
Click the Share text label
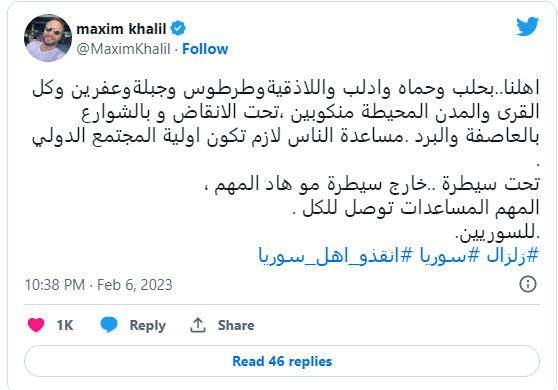pyautogui.click(x=236, y=325)
